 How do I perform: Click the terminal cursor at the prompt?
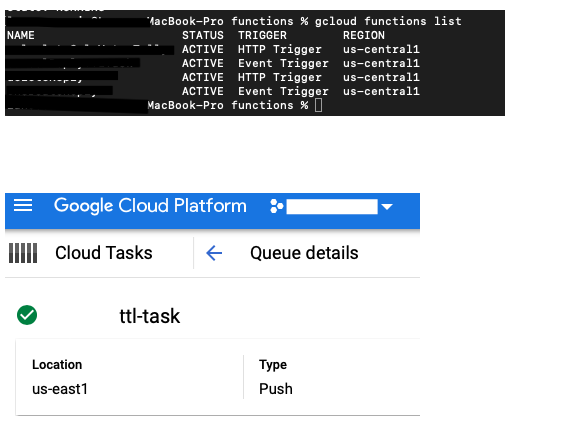[318, 105]
